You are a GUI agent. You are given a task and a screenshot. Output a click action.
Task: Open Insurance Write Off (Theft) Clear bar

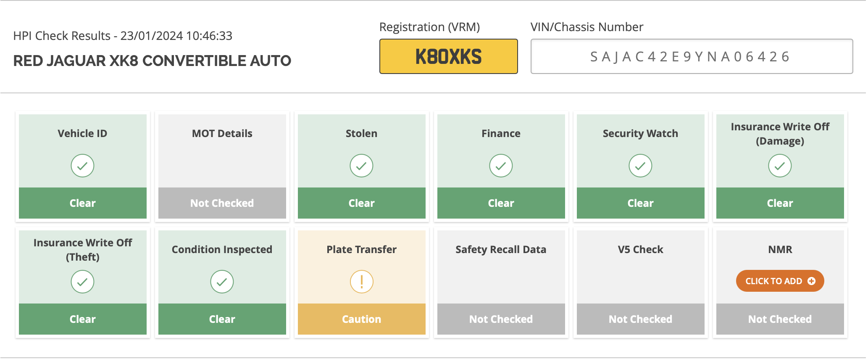click(83, 319)
